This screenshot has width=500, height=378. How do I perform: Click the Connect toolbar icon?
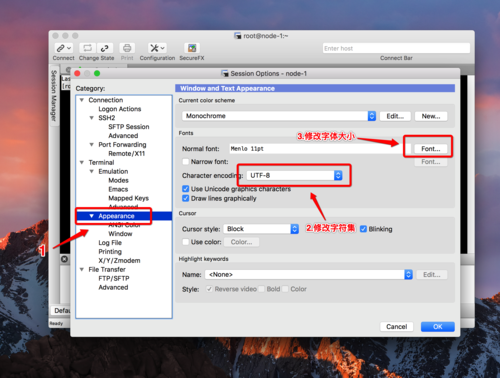[63, 48]
